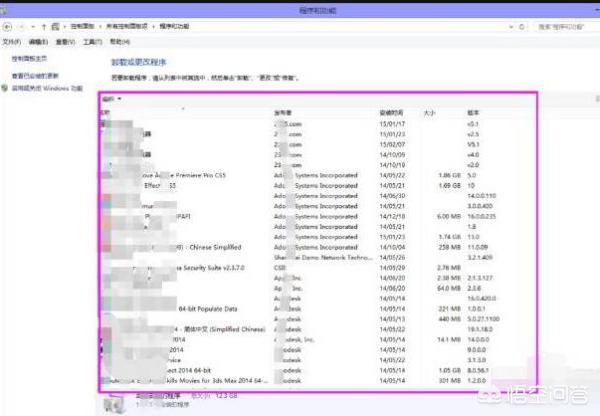Open the 文件 (File) menu
The image size is (600, 416).
pos(10,43)
